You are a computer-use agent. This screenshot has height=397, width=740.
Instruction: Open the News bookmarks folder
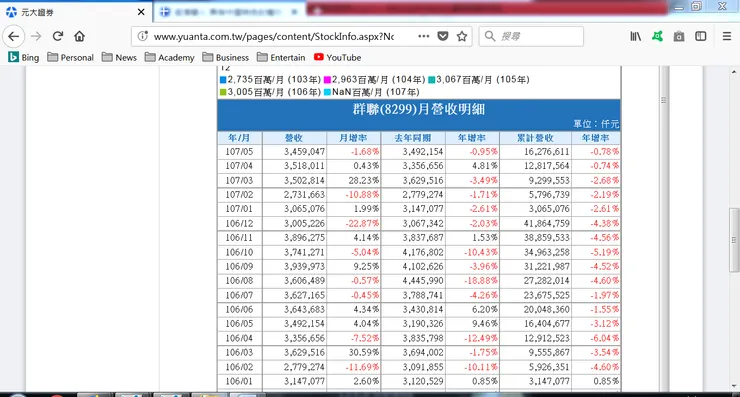point(119,58)
